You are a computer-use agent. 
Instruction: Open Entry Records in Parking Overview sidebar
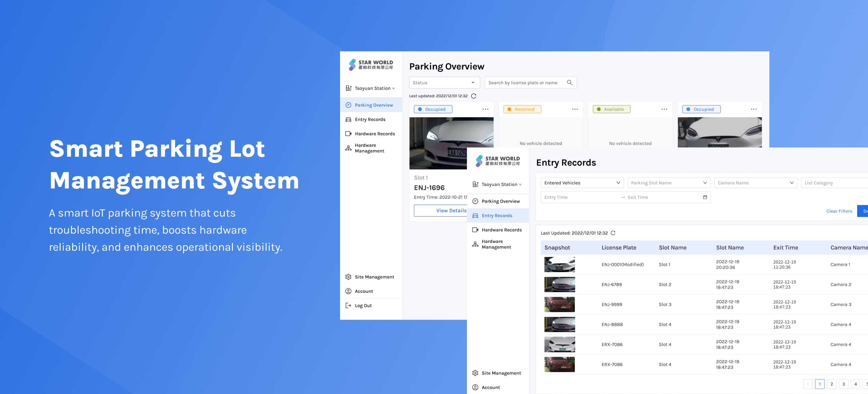click(371, 119)
